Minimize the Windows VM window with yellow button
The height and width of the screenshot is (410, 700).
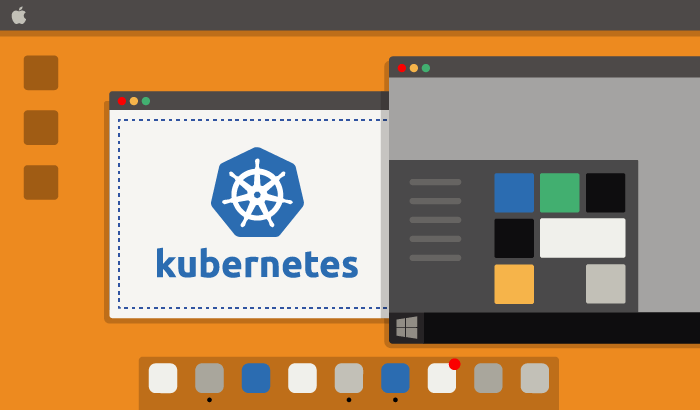414,68
